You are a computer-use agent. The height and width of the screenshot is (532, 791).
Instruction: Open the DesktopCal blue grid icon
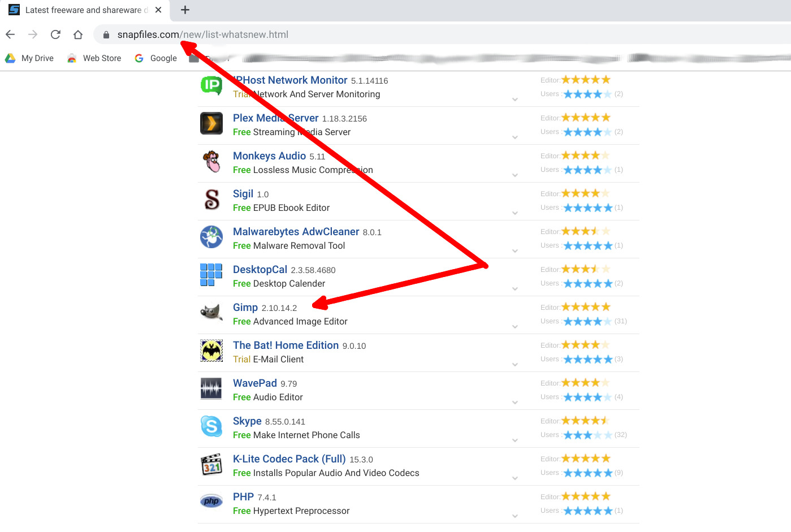coord(211,275)
